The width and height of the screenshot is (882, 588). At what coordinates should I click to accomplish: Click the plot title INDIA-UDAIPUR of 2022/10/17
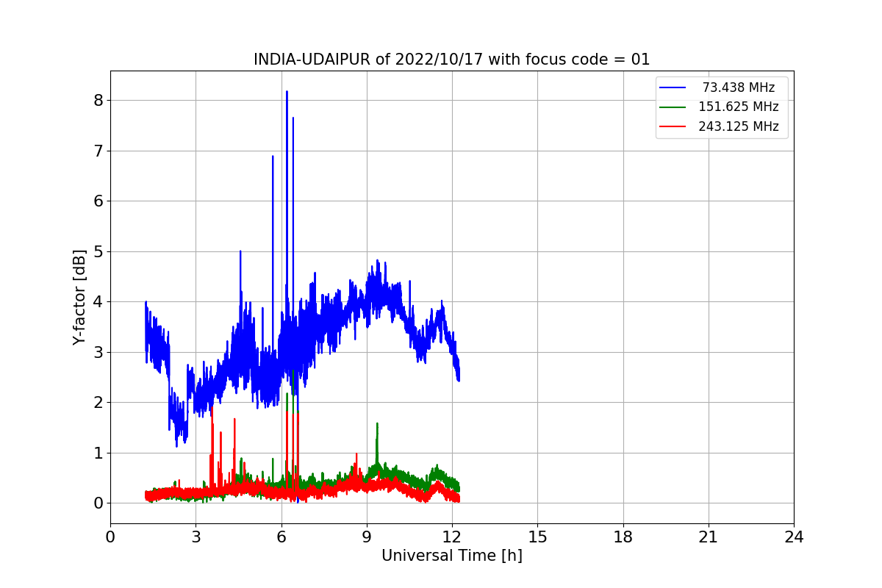tap(452, 60)
